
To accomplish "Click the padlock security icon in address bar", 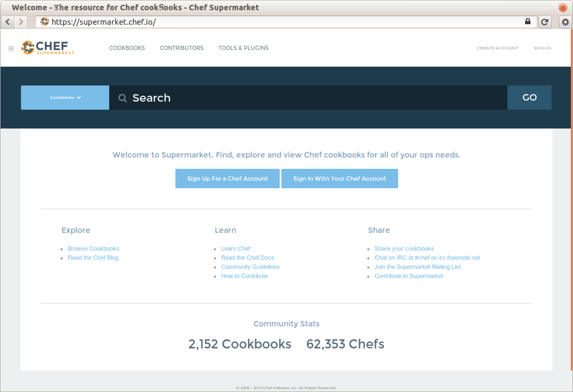I will [528, 22].
